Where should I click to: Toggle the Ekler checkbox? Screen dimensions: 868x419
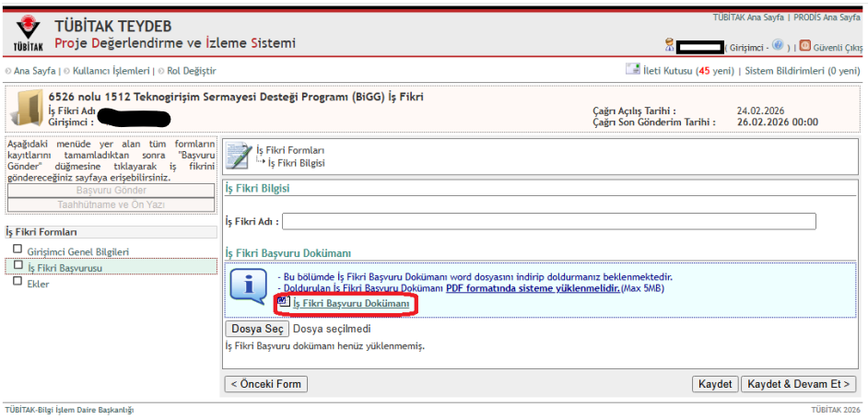(x=17, y=282)
